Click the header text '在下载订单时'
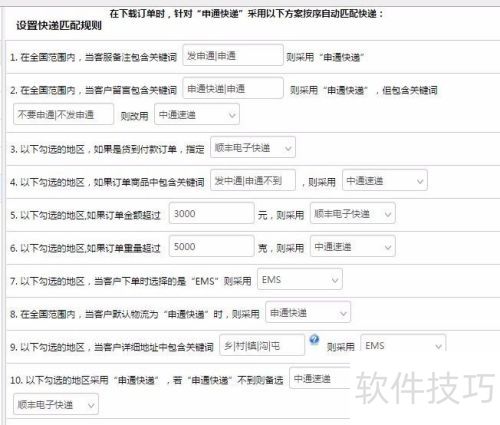Viewport: 500px width, 425px height. (137, 14)
